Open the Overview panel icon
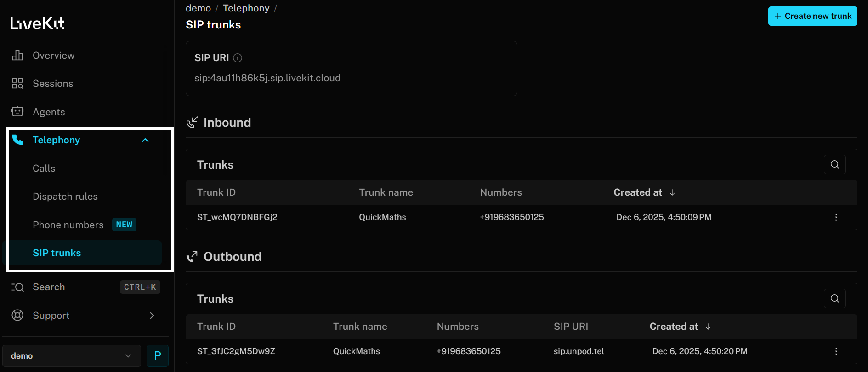The height and width of the screenshot is (372, 868). pos(17,55)
